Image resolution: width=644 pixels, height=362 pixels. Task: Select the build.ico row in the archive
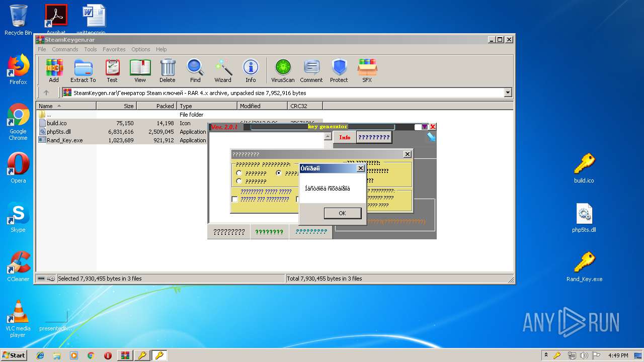point(123,123)
